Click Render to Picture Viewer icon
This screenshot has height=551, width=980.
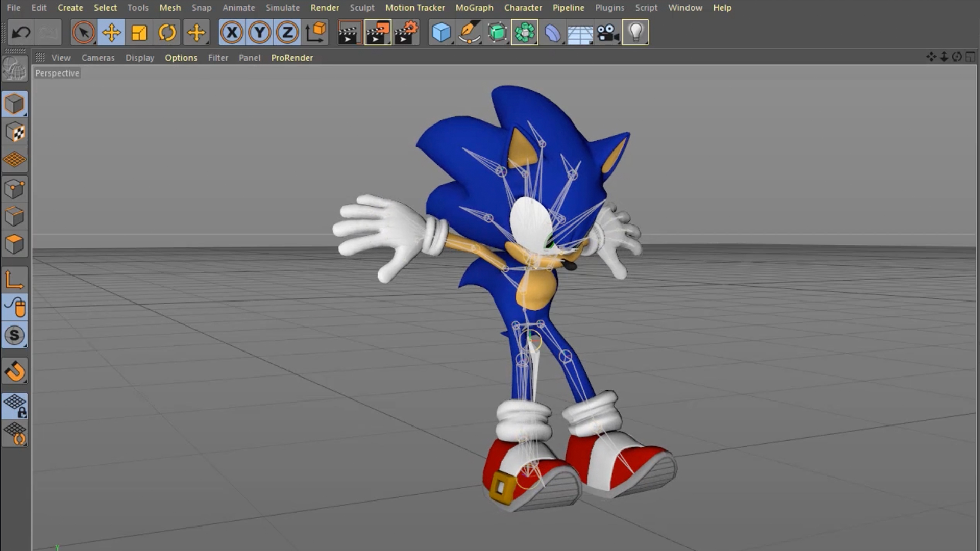[378, 33]
